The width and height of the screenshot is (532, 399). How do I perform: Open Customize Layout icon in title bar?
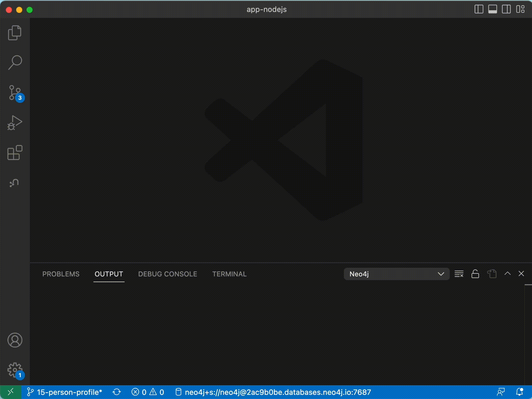pyautogui.click(x=520, y=9)
